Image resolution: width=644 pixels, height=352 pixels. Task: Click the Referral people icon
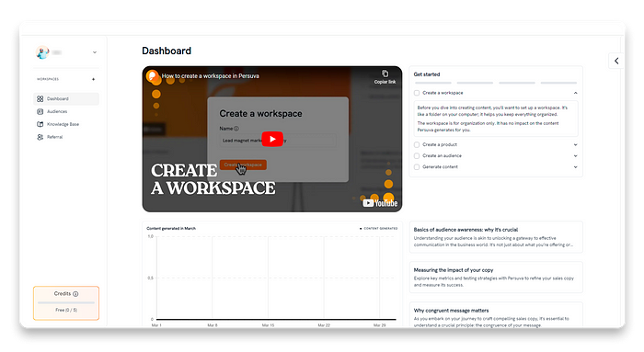pyautogui.click(x=40, y=137)
